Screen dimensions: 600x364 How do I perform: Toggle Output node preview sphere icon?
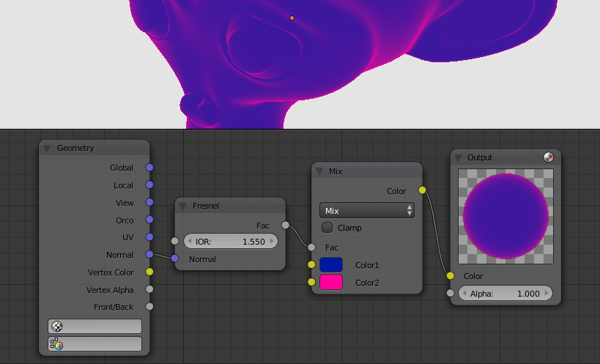pyautogui.click(x=548, y=157)
